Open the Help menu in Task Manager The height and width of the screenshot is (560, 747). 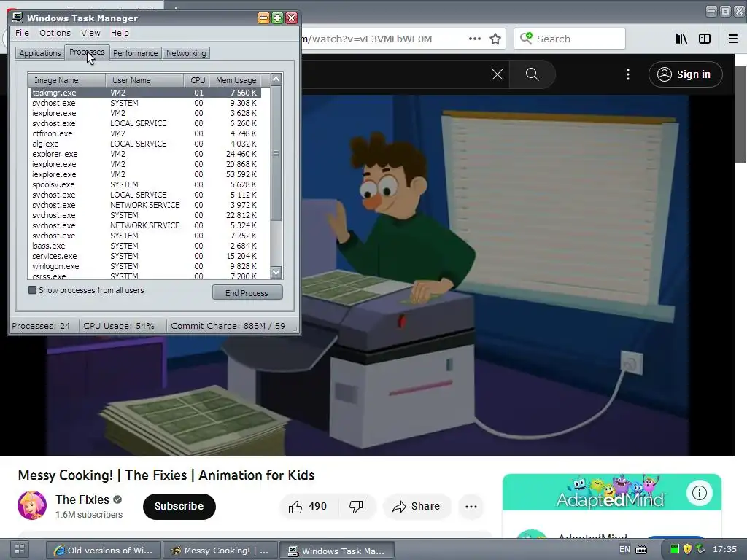point(120,33)
